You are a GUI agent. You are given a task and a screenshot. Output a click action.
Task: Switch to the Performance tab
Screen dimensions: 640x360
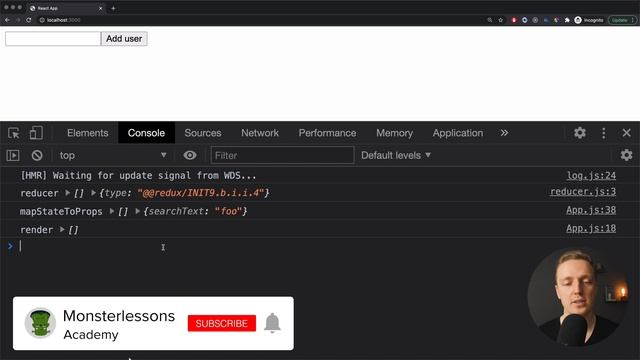(x=327, y=133)
